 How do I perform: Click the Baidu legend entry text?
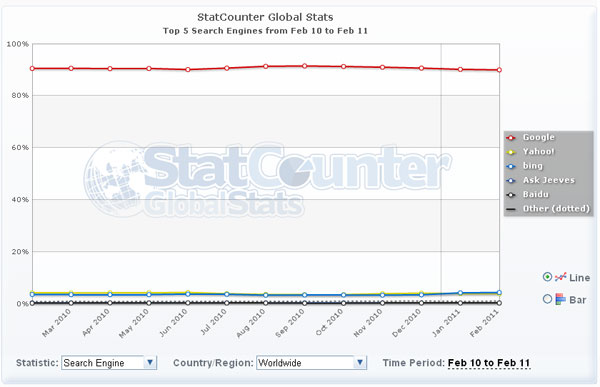pos(536,194)
